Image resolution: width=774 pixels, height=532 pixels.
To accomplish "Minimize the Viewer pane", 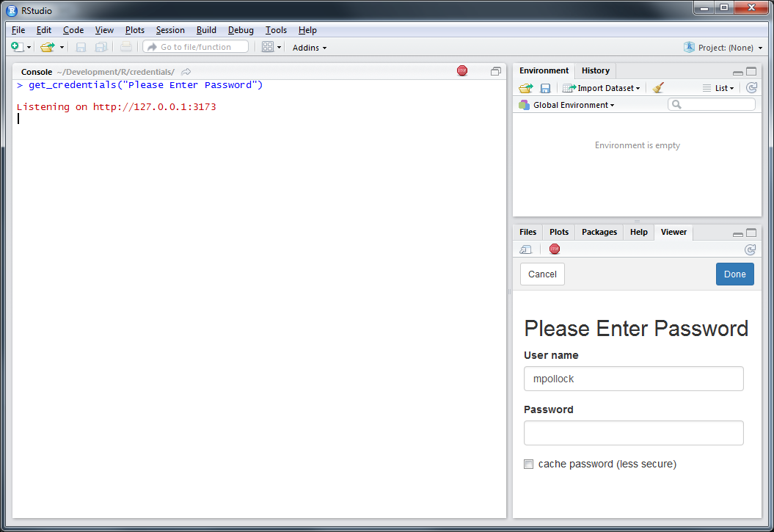I will pyautogui.click(x=738, y=233).
